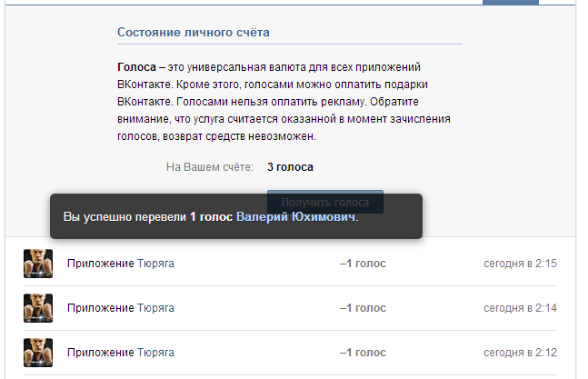Open Тюряга link in the 2:14 transaction
588x379 pixels.
(155, 308)
